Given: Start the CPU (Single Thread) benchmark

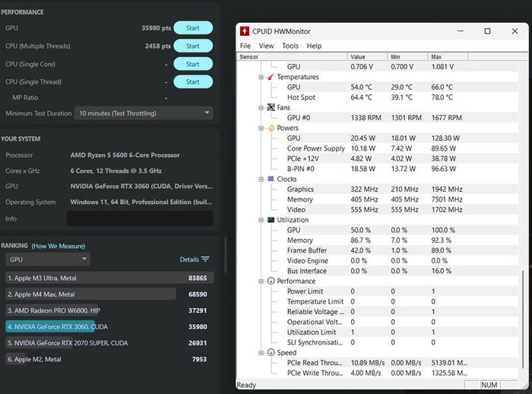Looking at the screenshot, I should point(193,81).
